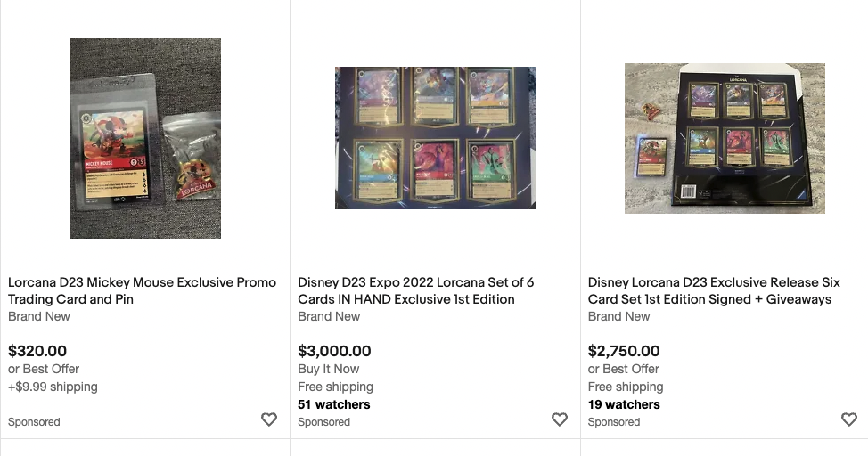
Task: Click the $2,750.00 price
Action: pyautogui.click(x=624, y=351)
